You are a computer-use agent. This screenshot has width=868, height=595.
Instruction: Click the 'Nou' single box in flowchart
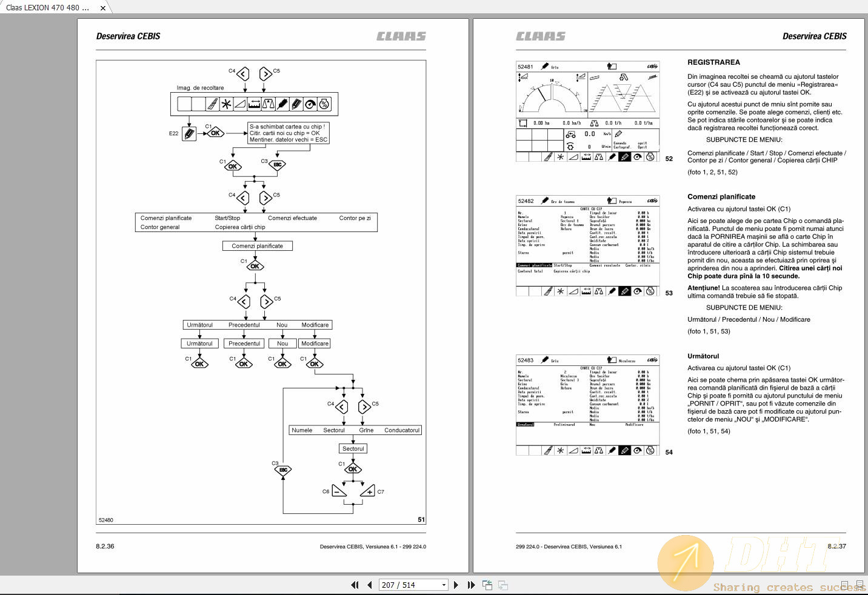(282, 344)
